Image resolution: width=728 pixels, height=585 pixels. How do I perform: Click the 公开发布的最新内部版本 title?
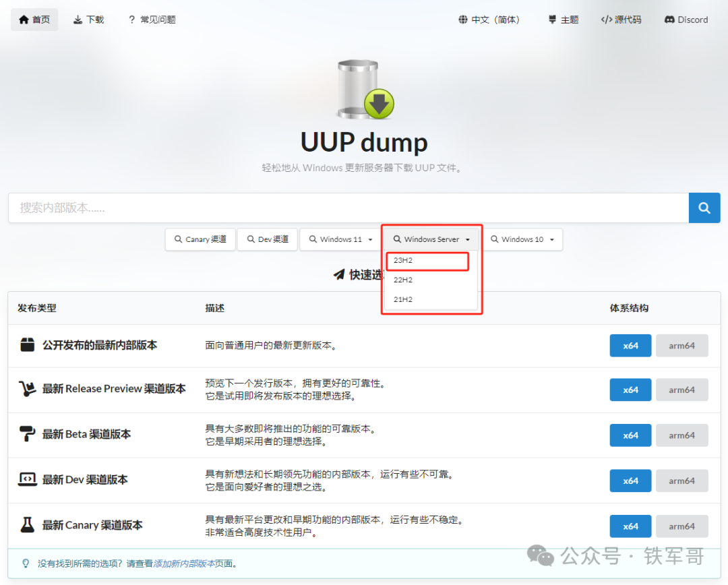[100, 346]
